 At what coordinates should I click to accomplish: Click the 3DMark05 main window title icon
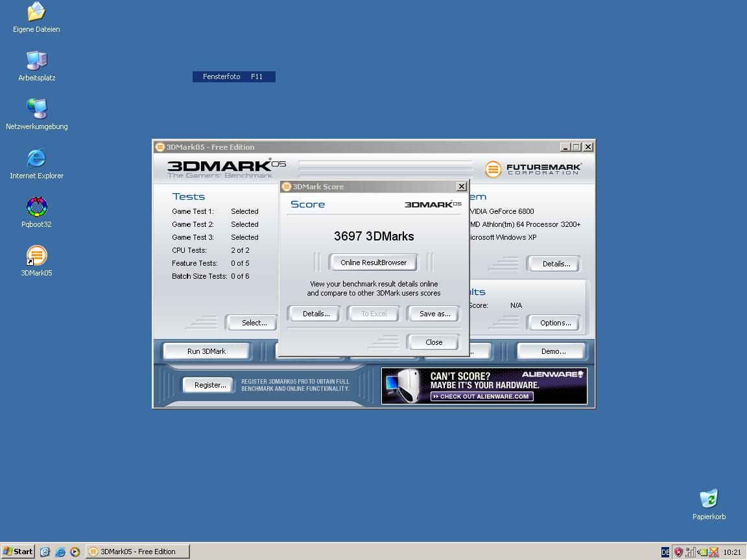[160, 147]
